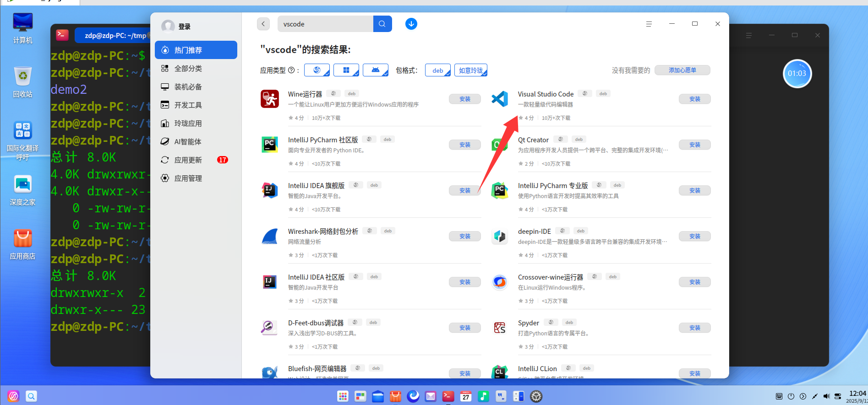Click the terminal tab zdp@zdp-PC: ~/tmp

112,35
